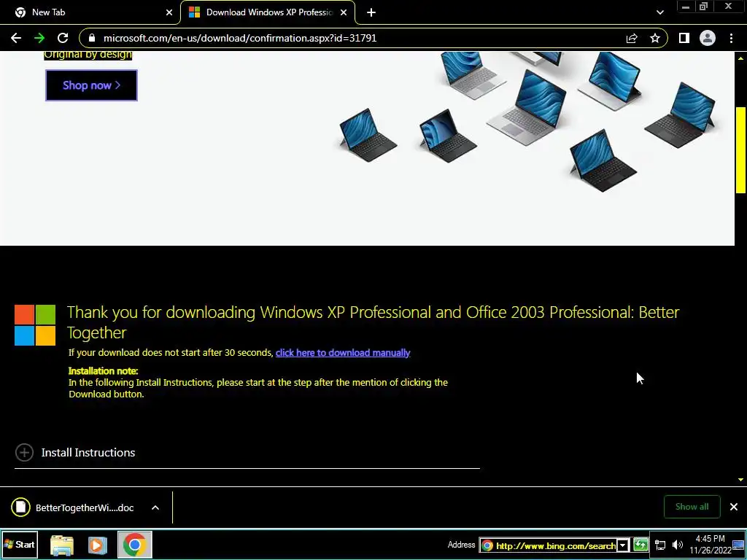747x560 pixels.
Task: Click the Shop now button
Action: click(91, 85)
